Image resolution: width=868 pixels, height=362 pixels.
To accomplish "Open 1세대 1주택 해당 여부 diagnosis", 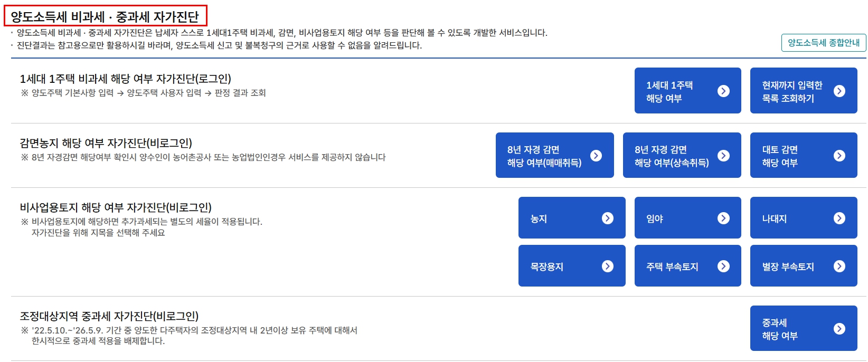I will pos(687,90).
